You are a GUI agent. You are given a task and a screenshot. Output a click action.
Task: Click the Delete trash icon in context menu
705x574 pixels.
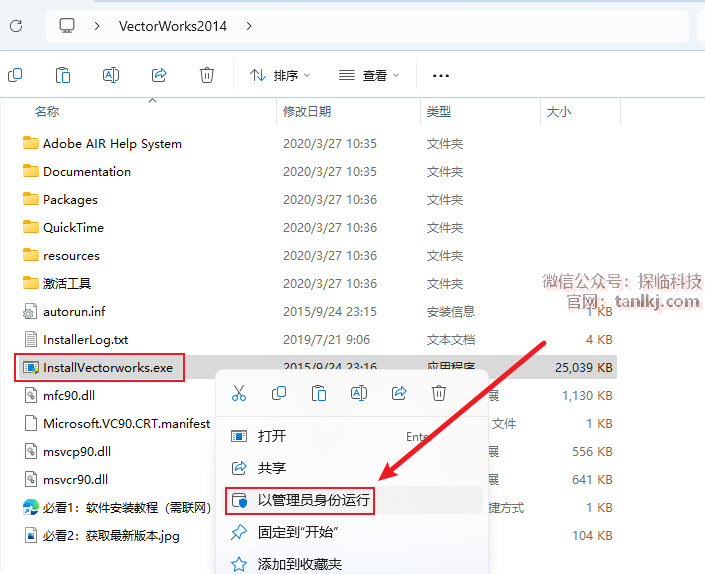pyautogui.click(x=439, y=393)
